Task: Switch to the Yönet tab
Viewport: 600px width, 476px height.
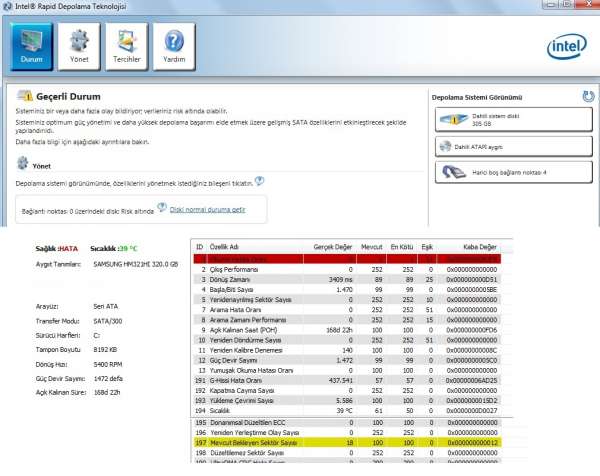Action: tap(79, 47)
